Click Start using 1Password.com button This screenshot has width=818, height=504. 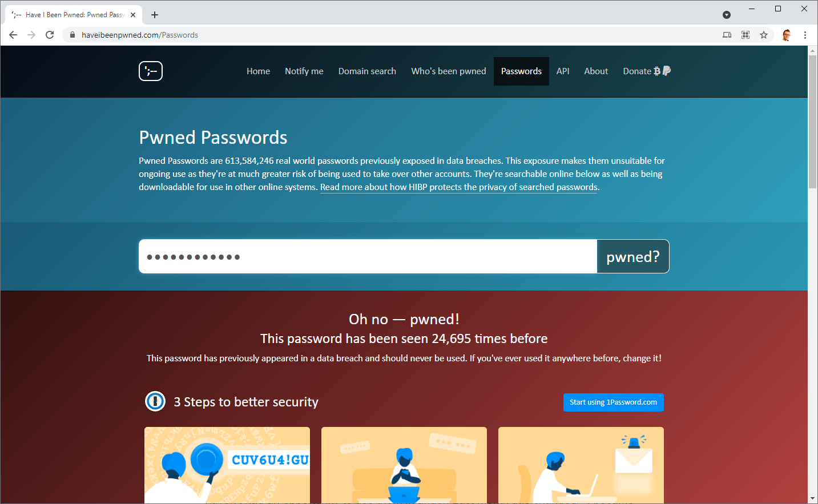click(x=614, y=402)
